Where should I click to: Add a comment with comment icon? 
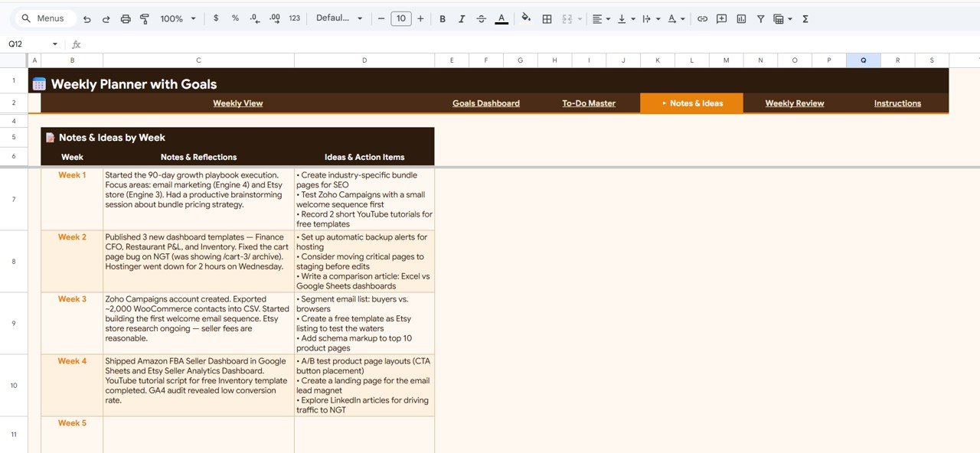(721, 18)
